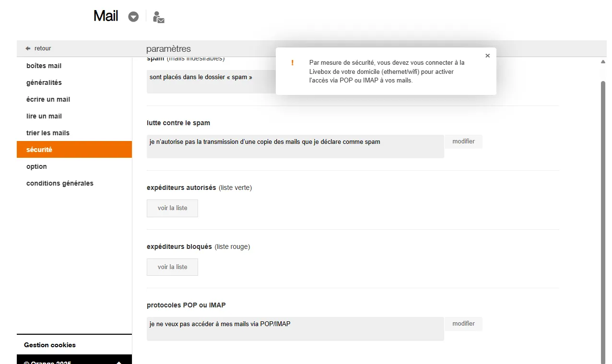Open Gestion cookies link
The width and height of the screenshot is (612, 364).
(50, 345)
